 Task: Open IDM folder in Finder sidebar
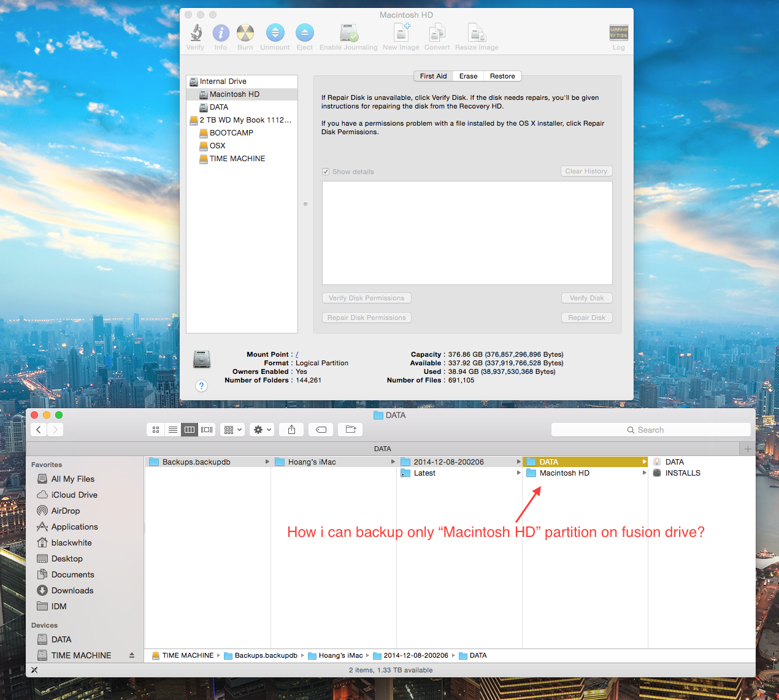(52, 606)
